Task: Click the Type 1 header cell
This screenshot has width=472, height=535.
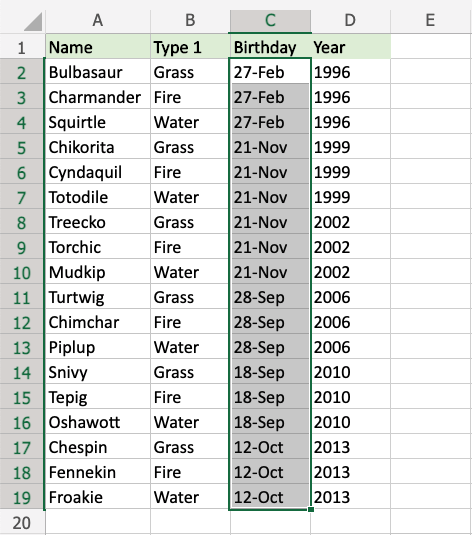Action: point(190,47)
